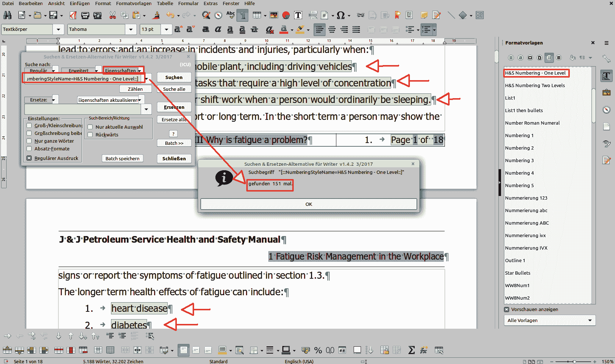Uncheck Vorschauen anzeigen checkbox
The height and width of the screenshot is (364, 615).
tap(507, 309)
